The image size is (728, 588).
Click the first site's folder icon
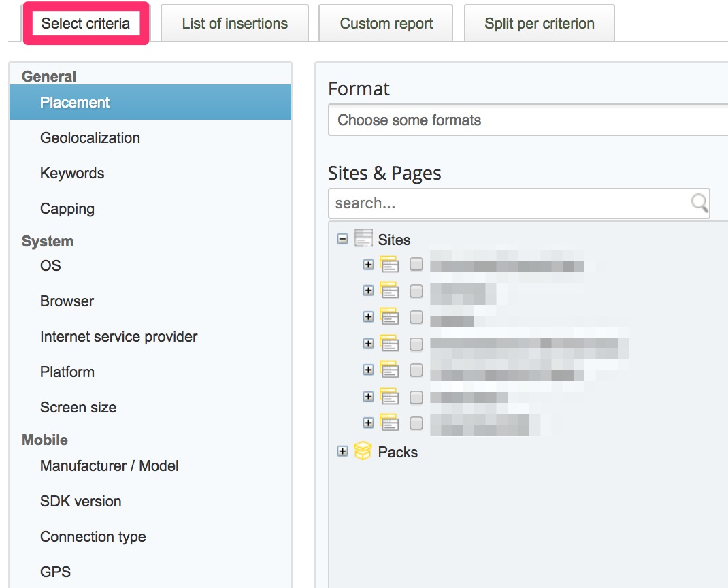click(x=389, y=265)
